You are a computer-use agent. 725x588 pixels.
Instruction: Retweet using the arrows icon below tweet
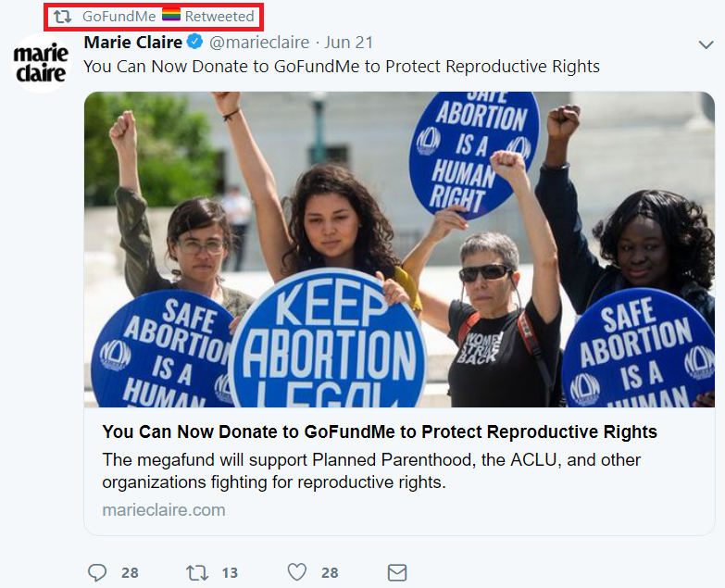197,573
